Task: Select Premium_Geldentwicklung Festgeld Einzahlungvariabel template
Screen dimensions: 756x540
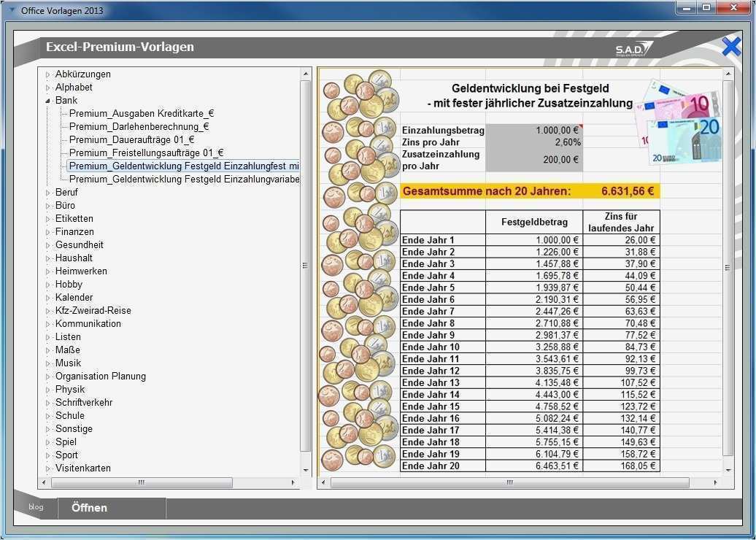Action: pos(184,179)
